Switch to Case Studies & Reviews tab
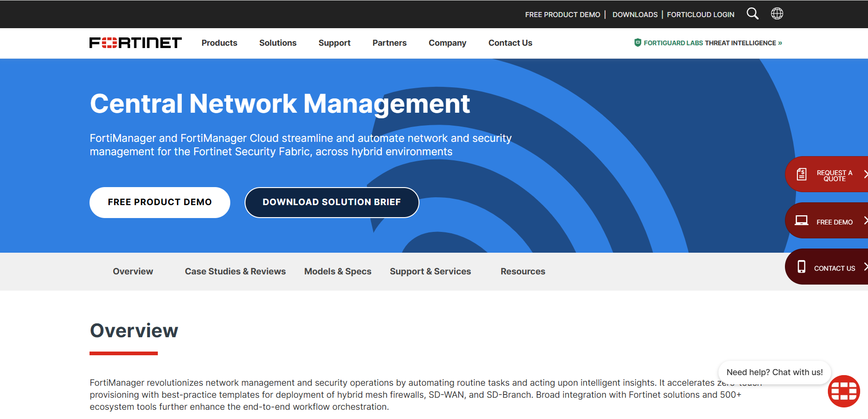Screen dimensions: 868x419 [x=235, y=272]
